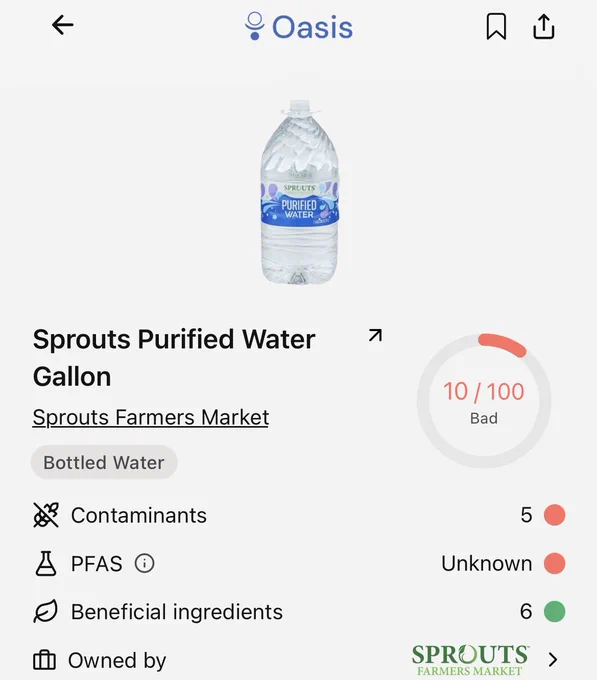Click the green Beneficial ingredients dot
The height and width of the screenshot is (680, 597).
point(555,611)
